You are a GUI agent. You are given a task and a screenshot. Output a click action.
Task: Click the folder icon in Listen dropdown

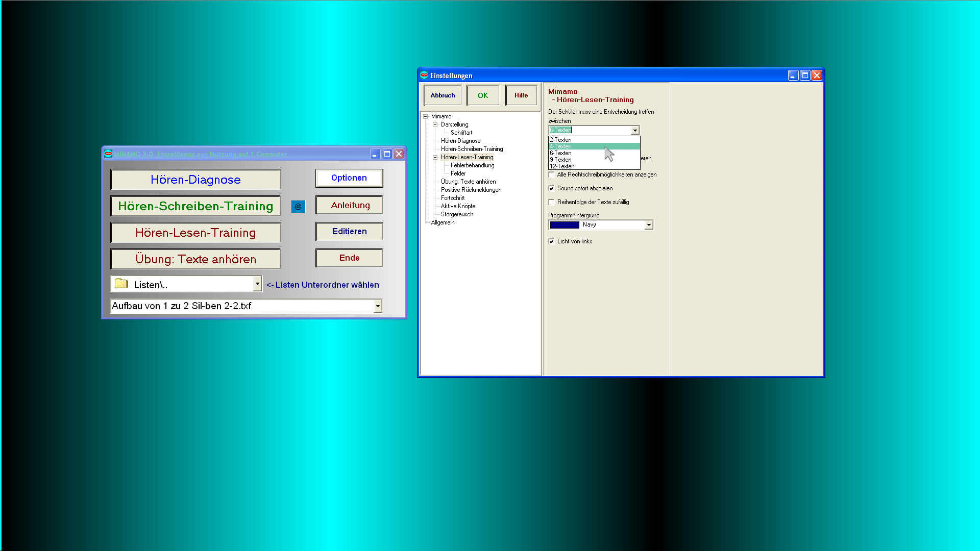click(121, 284)
